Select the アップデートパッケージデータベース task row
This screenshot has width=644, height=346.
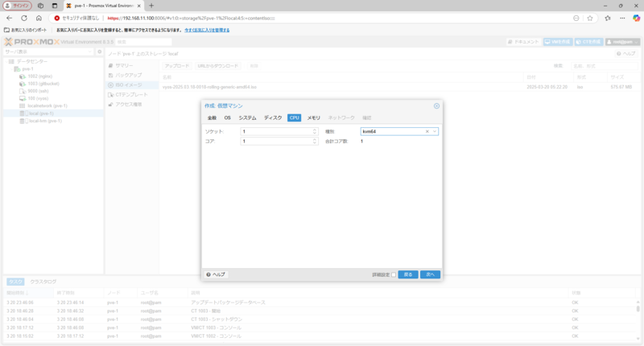click(x=320, y=303)
